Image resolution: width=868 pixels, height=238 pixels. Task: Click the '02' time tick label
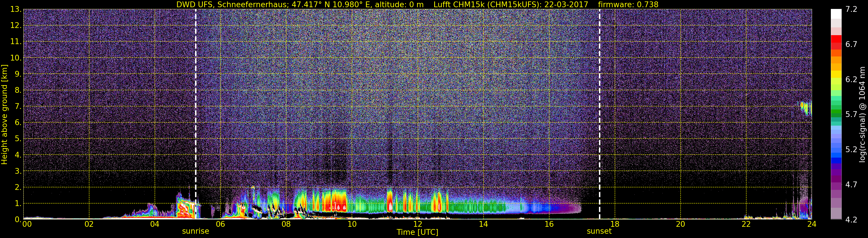pos(89,224)
